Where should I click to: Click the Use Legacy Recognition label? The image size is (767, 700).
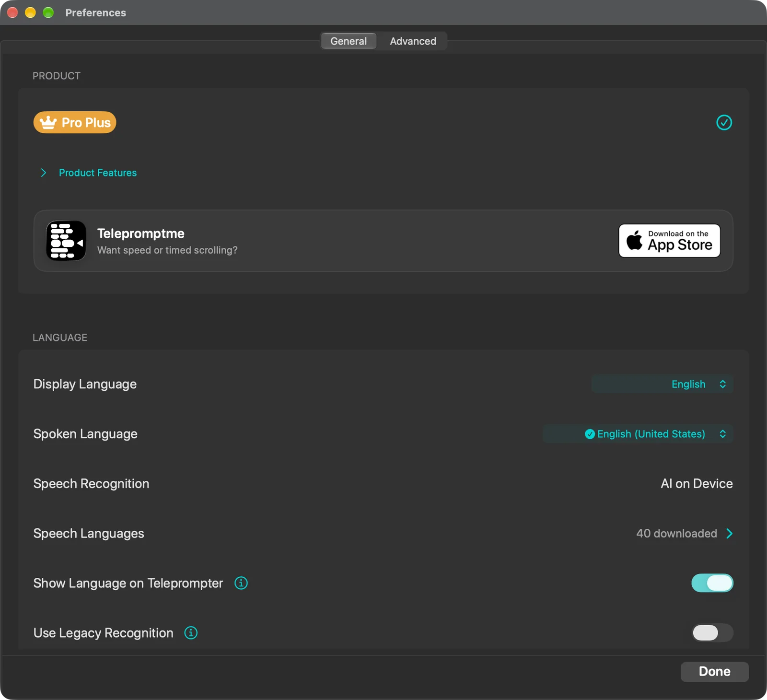click(x=103, y=633)
